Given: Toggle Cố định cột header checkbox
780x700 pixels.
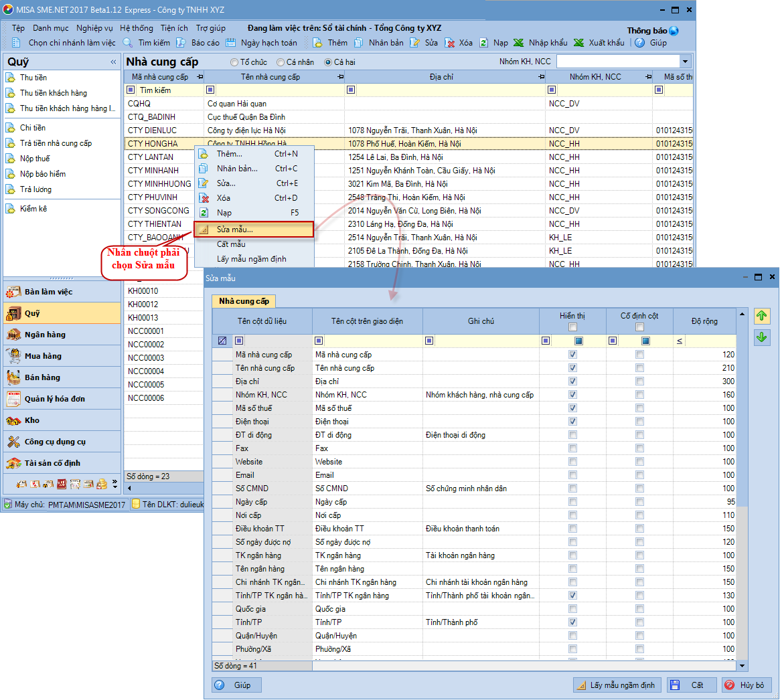Looking at the screenshot, I should pos(639,327).
